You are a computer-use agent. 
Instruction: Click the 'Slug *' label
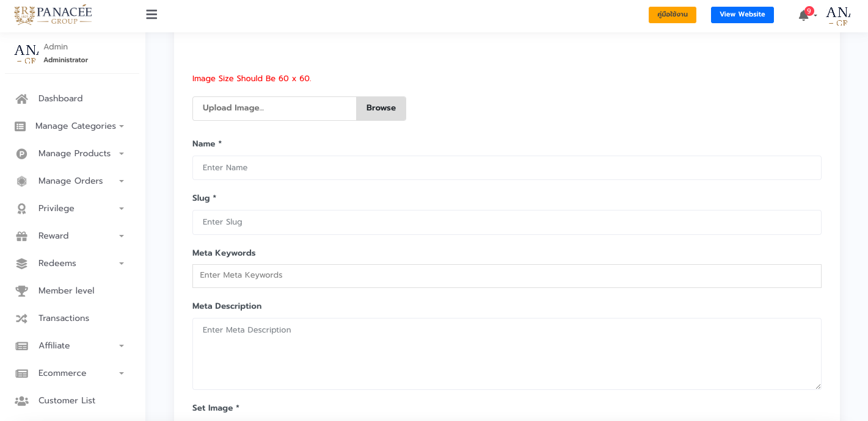(204, 198)
